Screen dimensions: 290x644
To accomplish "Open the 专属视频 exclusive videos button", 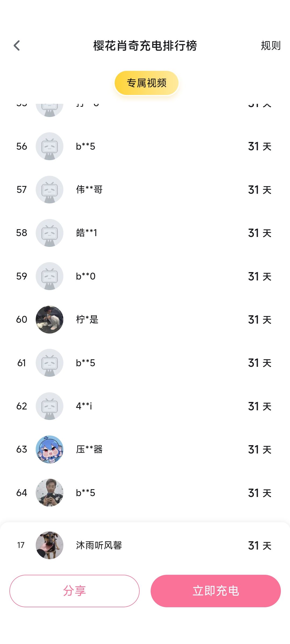I will pos(146,83).
